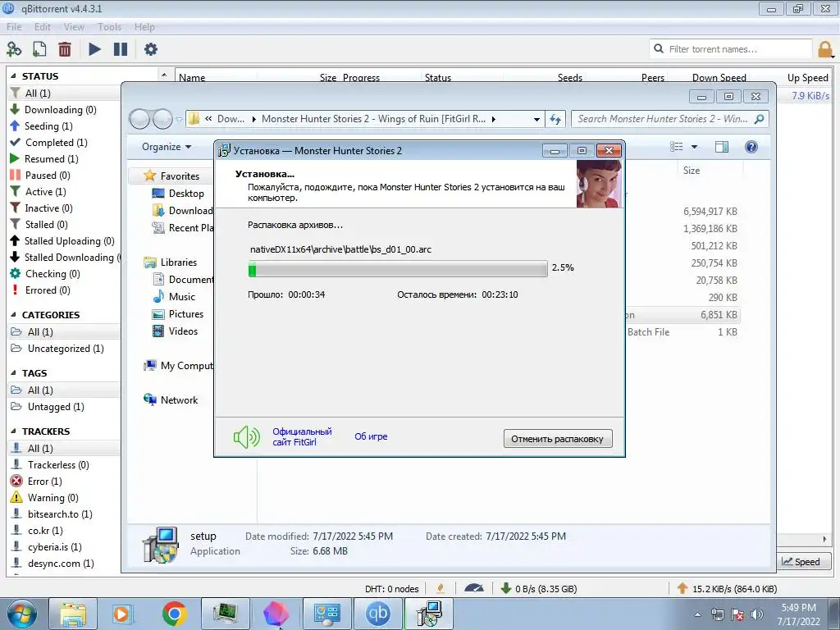Image resolution: width=840 pixels, height=630 pixels.
Task: Collapse the TAGS section in sidebar
Action: 13,373
